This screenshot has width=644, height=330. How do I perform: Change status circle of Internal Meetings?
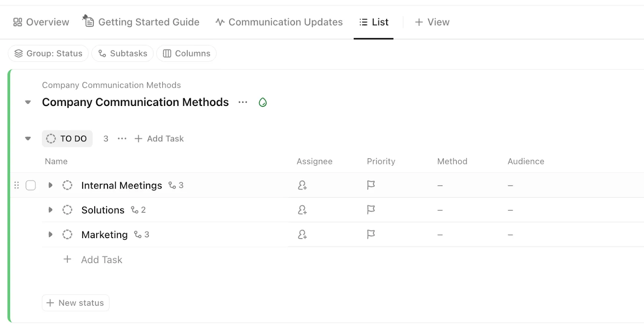[x=67, y=185]
